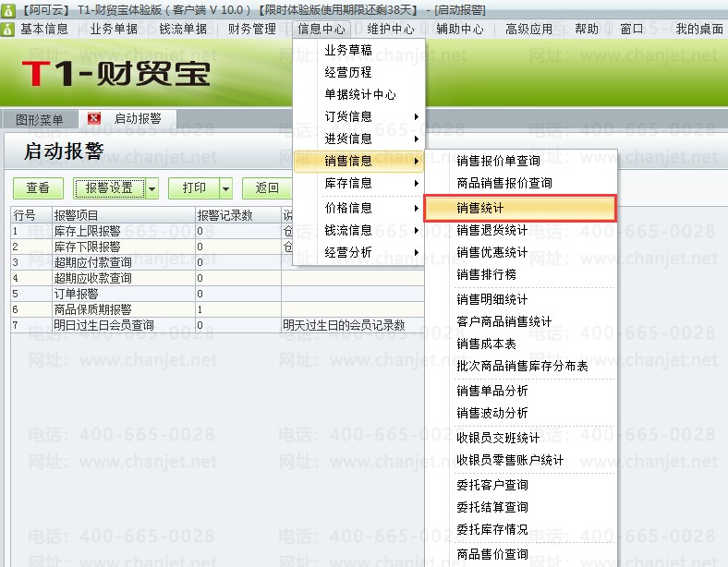
Task: Select 委托库存情况 in submenu
Action: tap(520, 529)
